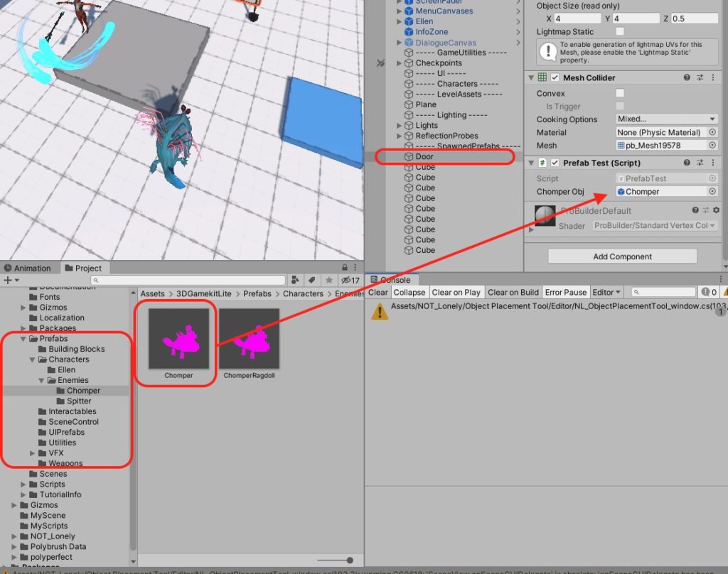Open the Chomper Obj object picker
Viewport: 728px width, 574px height.
712,192
